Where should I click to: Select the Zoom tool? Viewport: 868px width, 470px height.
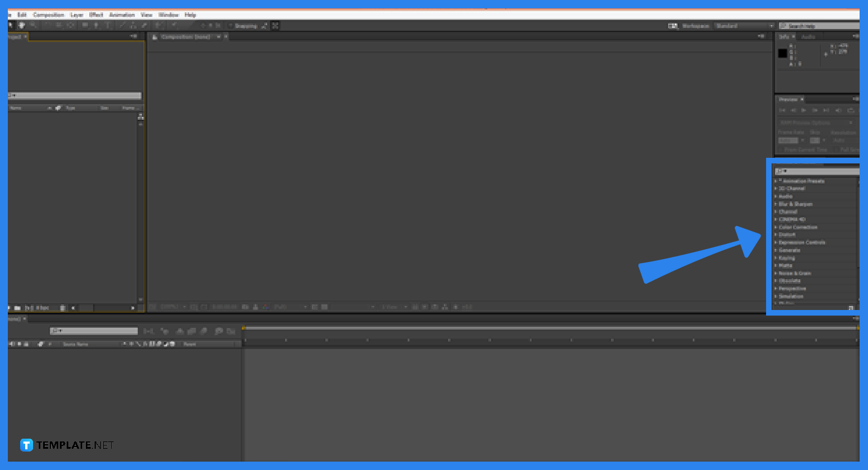(32, 25)
